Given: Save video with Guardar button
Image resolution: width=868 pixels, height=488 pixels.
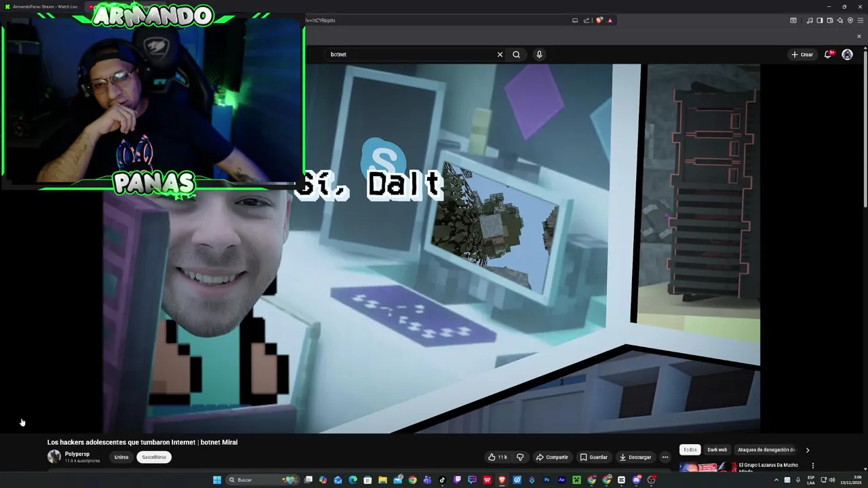Looking at the screenshot, I should (x=593, y=457).
